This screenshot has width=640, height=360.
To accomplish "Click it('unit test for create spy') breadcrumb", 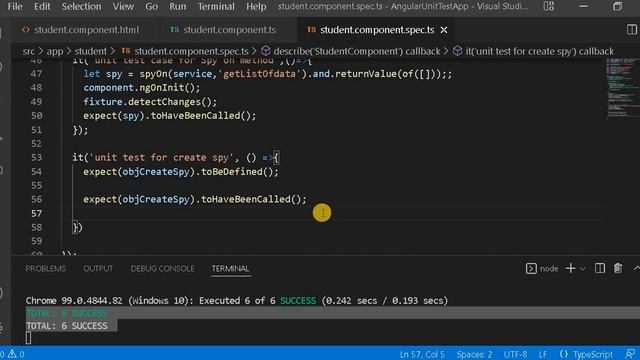I will [539, 51].
